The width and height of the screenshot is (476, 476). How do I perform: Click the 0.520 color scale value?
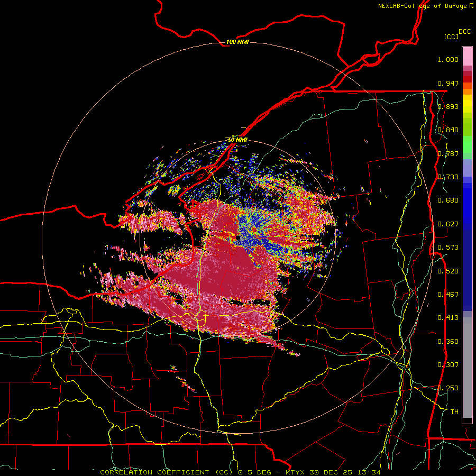448,271
